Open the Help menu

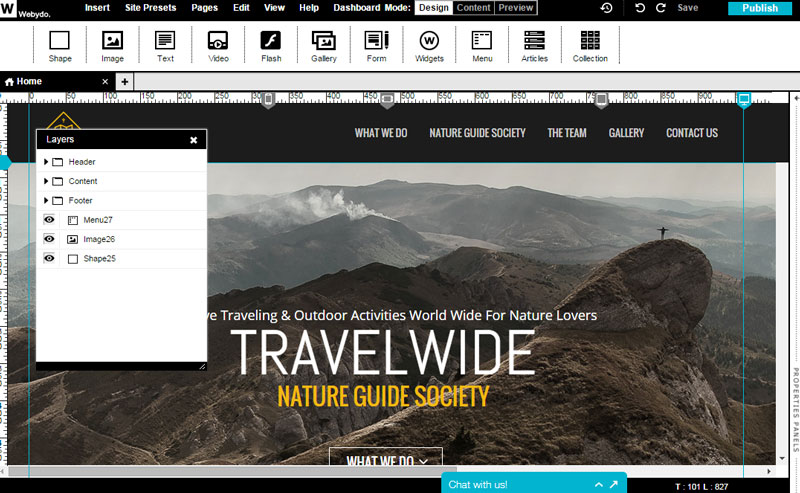pyautogui.click(x=309, y=8)
